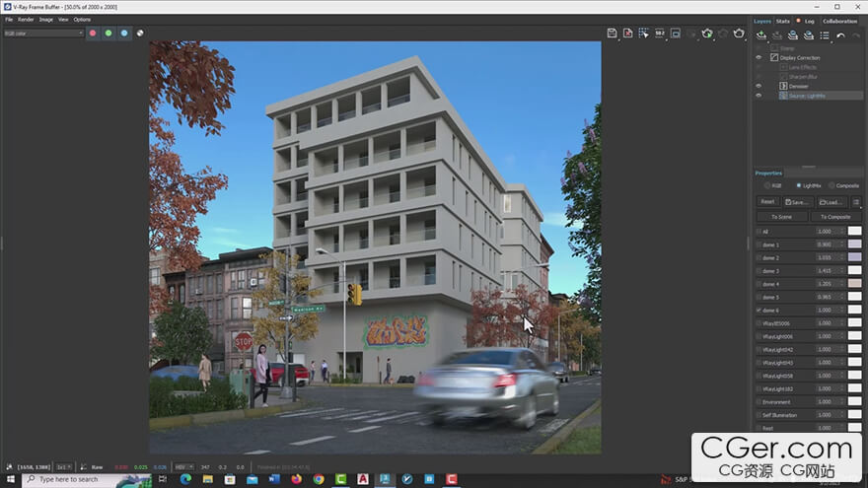Image resolution: width=868 pixels, height=488 pixels.
Task: Click the To Composite button
Action: [835, 217]
